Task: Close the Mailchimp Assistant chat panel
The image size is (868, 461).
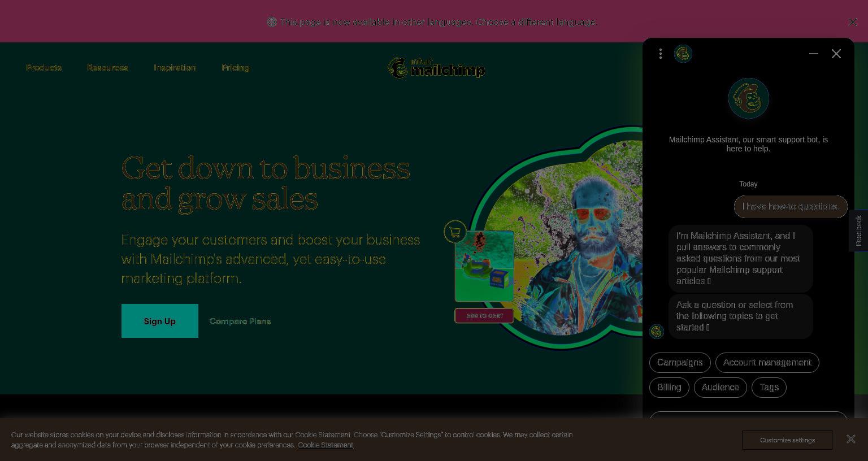Action: (x=836, y=54)
